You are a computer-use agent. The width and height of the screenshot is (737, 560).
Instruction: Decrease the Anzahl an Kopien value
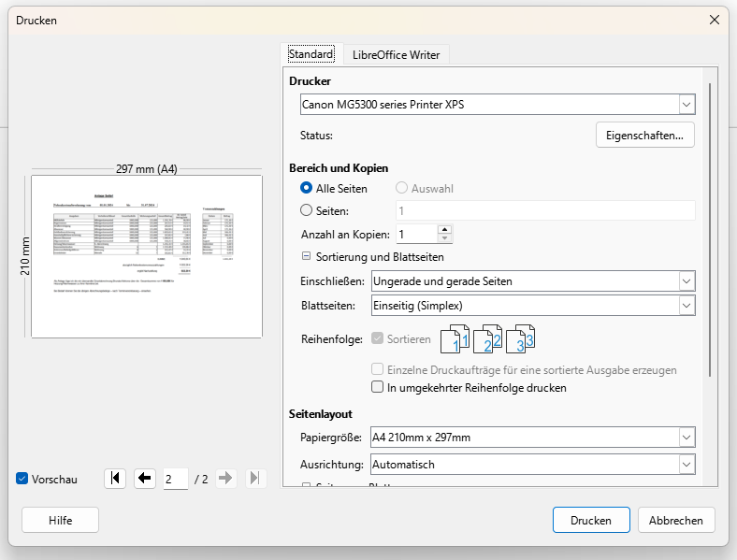(x=444, y=238)
